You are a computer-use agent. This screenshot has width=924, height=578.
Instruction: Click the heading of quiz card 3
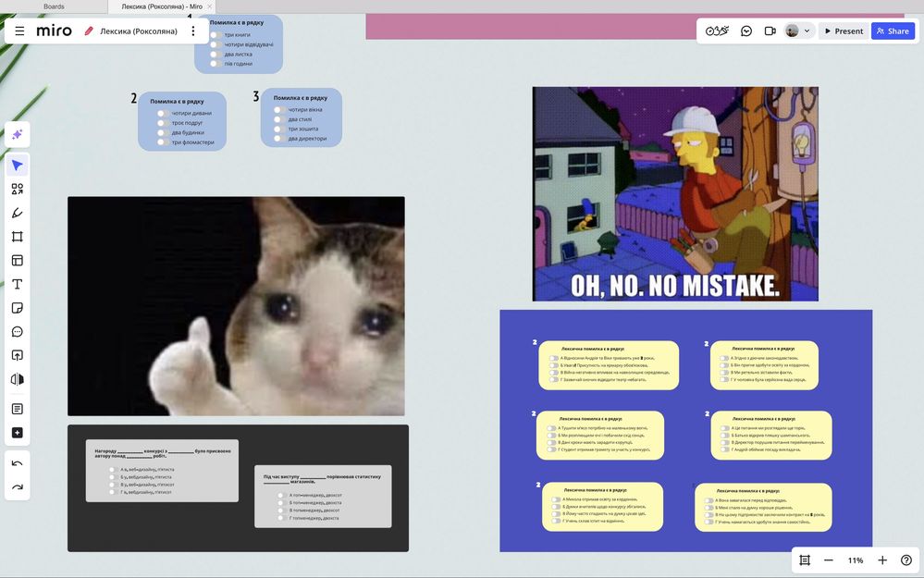[x=300, y=98]
